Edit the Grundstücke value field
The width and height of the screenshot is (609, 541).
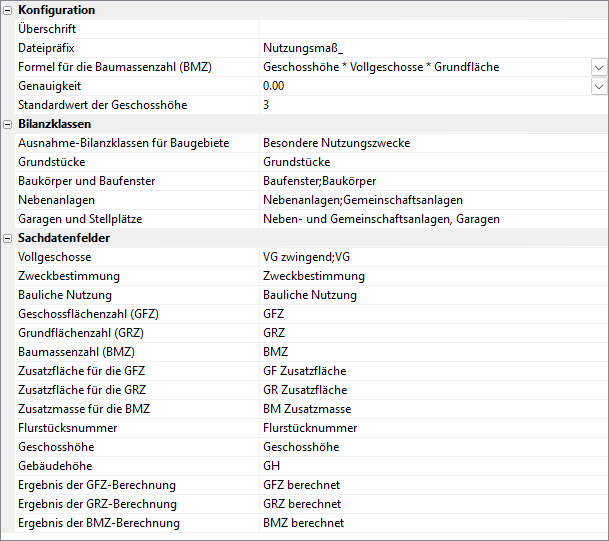[x=430, y=162]
